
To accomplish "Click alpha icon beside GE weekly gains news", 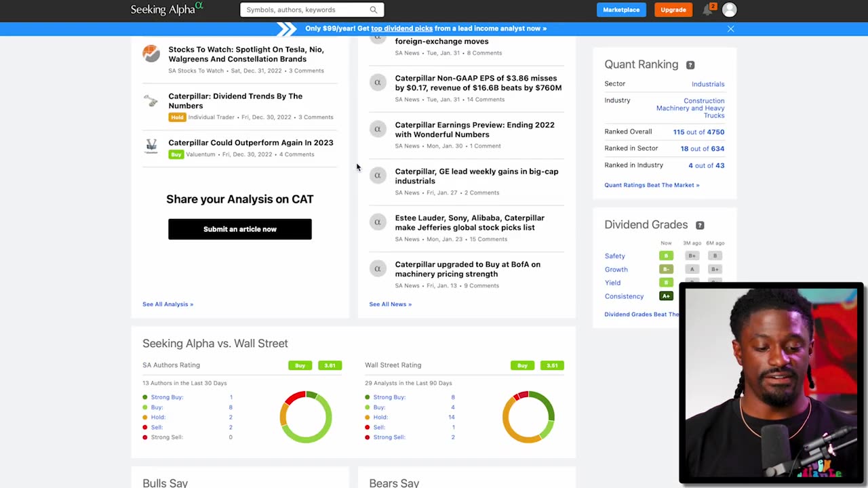I will 378,176.
